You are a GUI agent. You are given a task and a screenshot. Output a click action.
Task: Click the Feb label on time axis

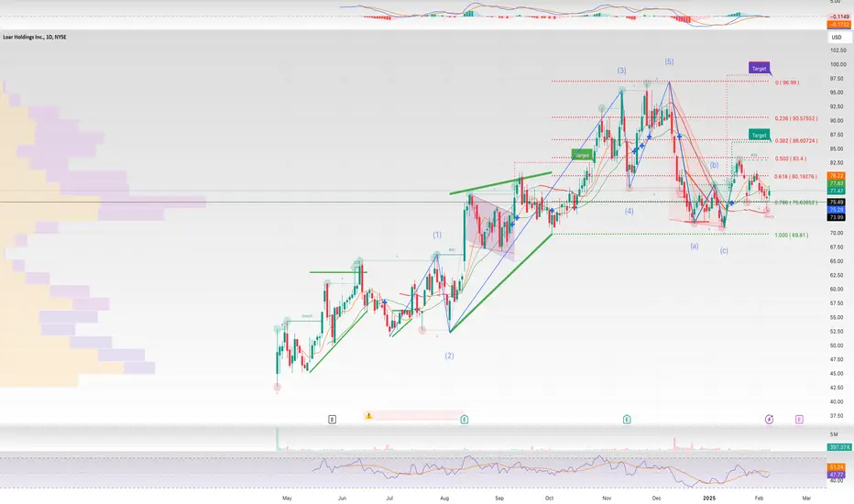point(759,498)
